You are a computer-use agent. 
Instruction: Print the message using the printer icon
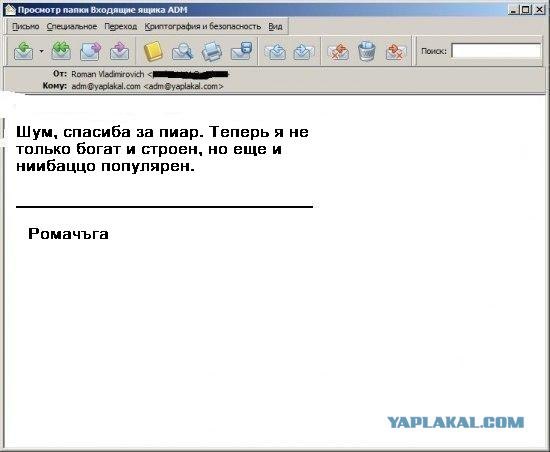(x=212, y=51)
